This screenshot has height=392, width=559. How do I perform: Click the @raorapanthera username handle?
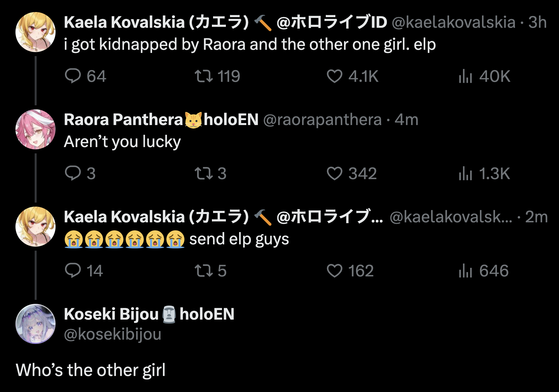pos(322,120)
